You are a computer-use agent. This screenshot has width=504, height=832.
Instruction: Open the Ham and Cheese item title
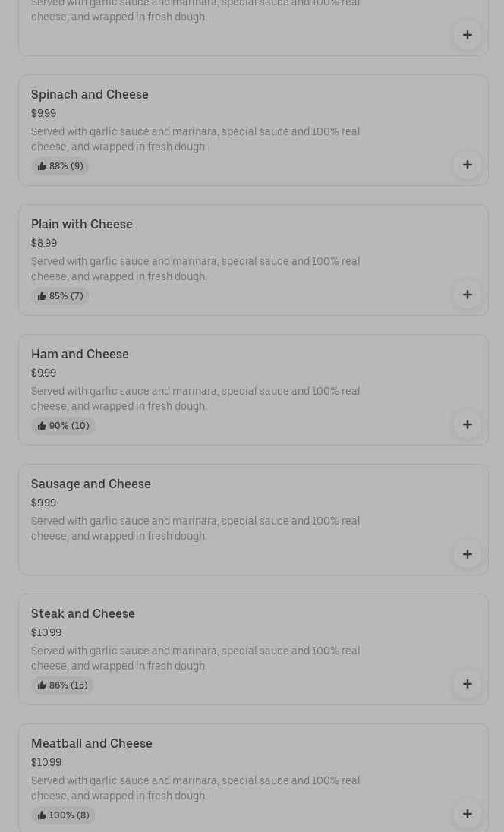tap(80, 355)
